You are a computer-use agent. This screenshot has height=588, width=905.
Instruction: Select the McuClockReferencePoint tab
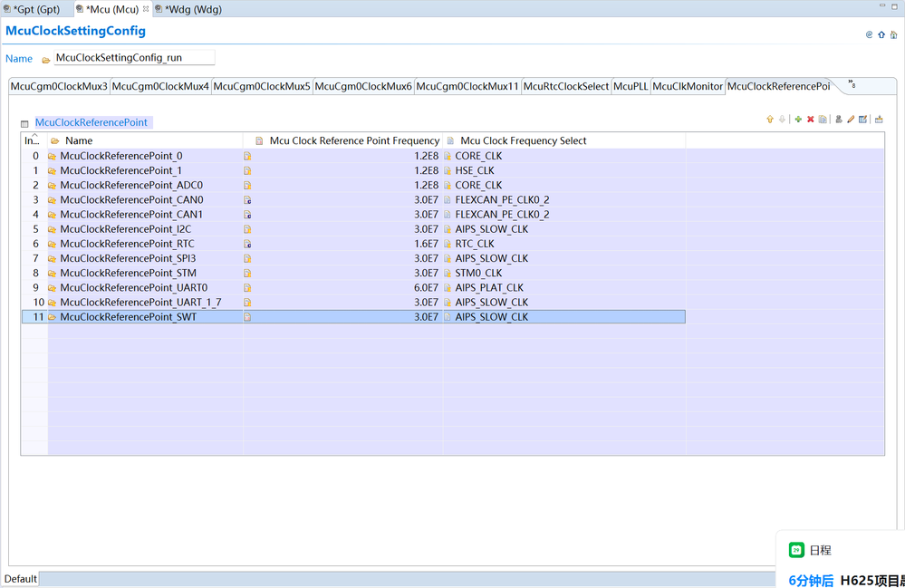778,87
